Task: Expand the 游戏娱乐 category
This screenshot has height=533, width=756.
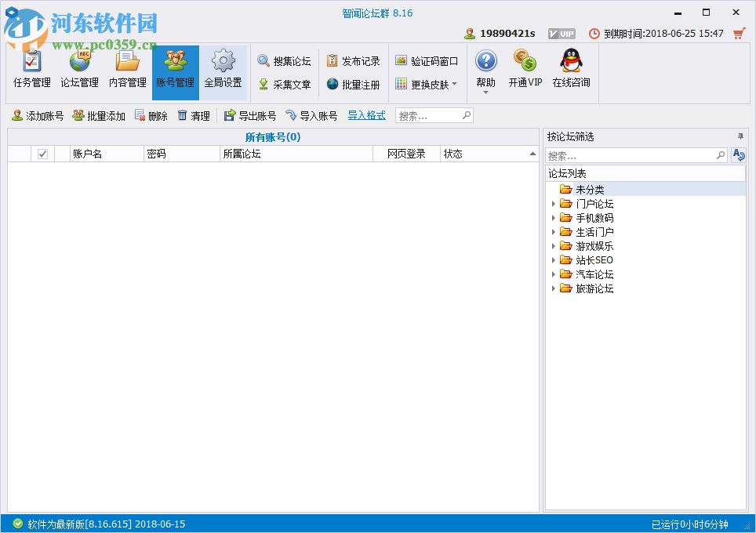Action: (x=555, y=245)
